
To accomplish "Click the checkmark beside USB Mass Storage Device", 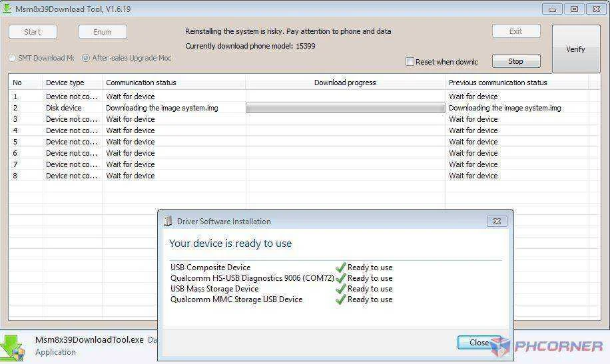I will pos(340,289).
